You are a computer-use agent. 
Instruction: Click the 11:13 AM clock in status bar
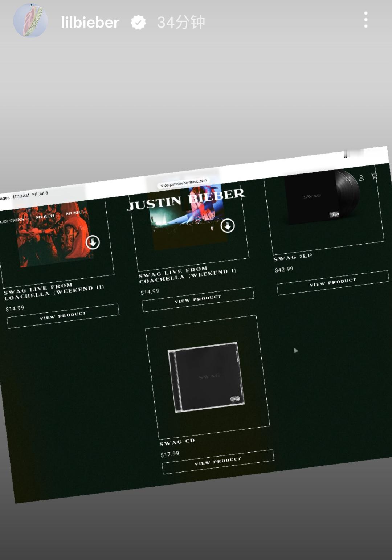tap(21, 196)
